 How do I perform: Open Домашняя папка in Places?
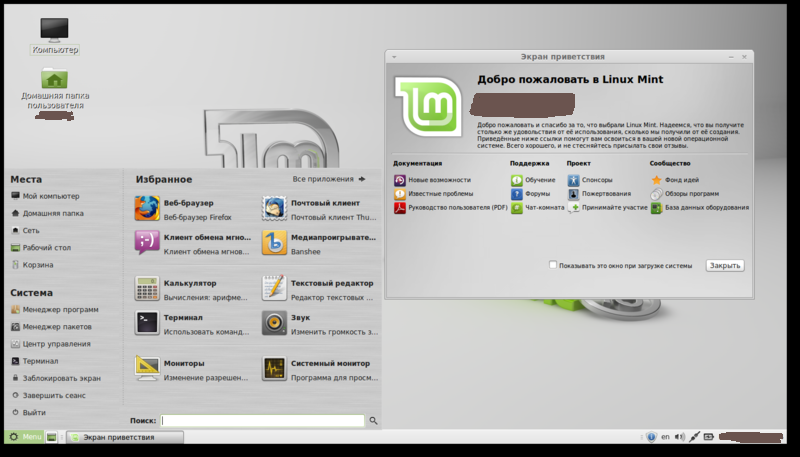coord(47,213)
